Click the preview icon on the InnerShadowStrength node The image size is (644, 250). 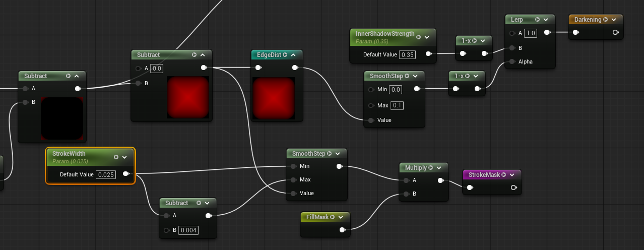coord(419,37)
